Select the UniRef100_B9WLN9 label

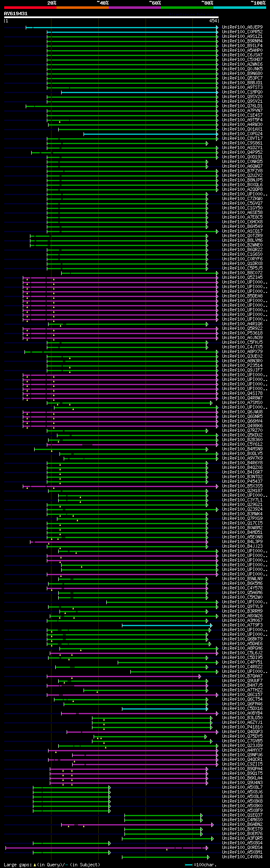point(242,579)
